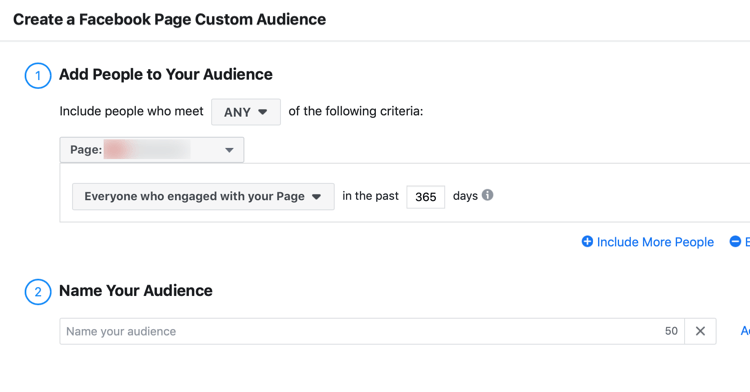The height and width of the screenshot is (392, 750).
Task: Open the Page selector dropdown
Action: pos(152,150)
